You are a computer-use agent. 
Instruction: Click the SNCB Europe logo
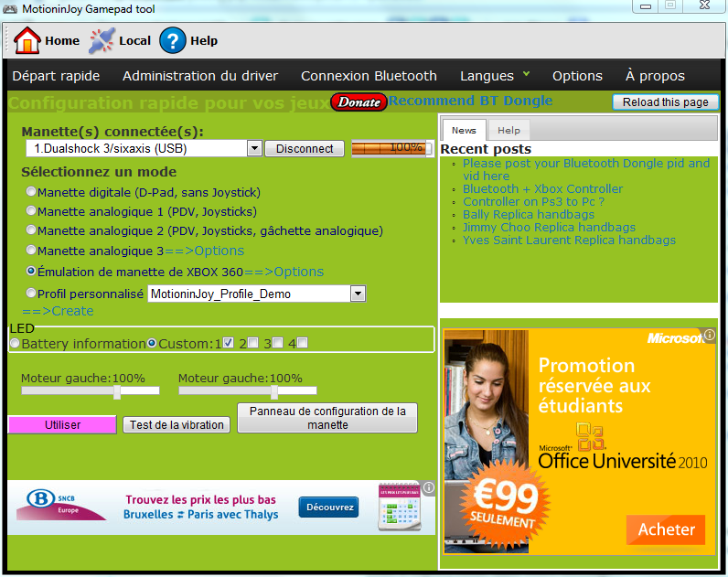[60, 504]
